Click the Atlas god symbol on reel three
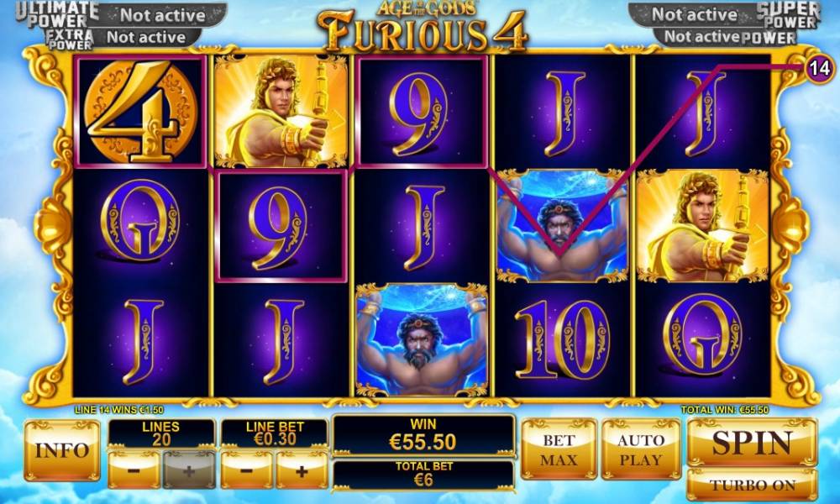840x504 pixels. click(x=422, y=340)
